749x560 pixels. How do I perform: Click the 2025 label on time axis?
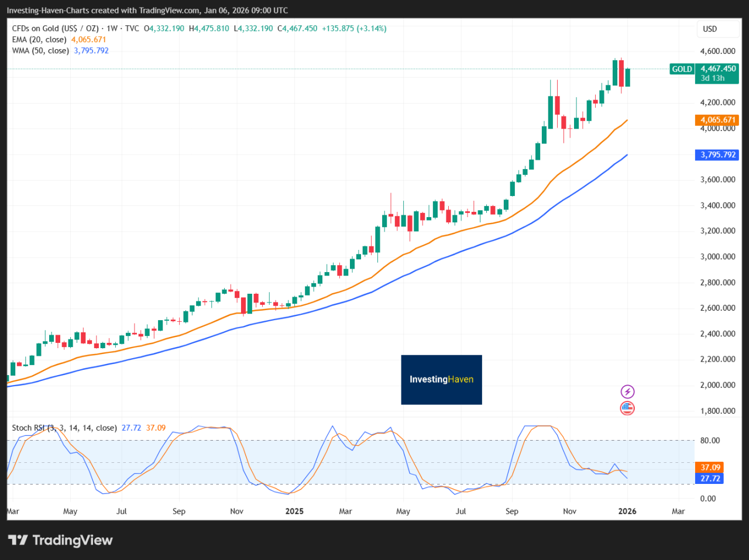tap(294, 511)
